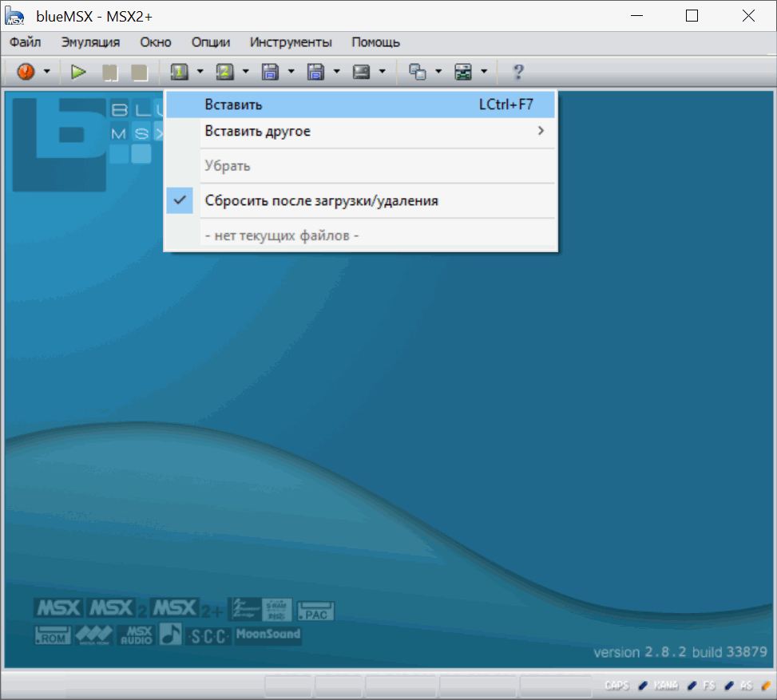Open the Инструменты menu
The width and height of the screenshot is (777, 700).
tap(291, 42)
